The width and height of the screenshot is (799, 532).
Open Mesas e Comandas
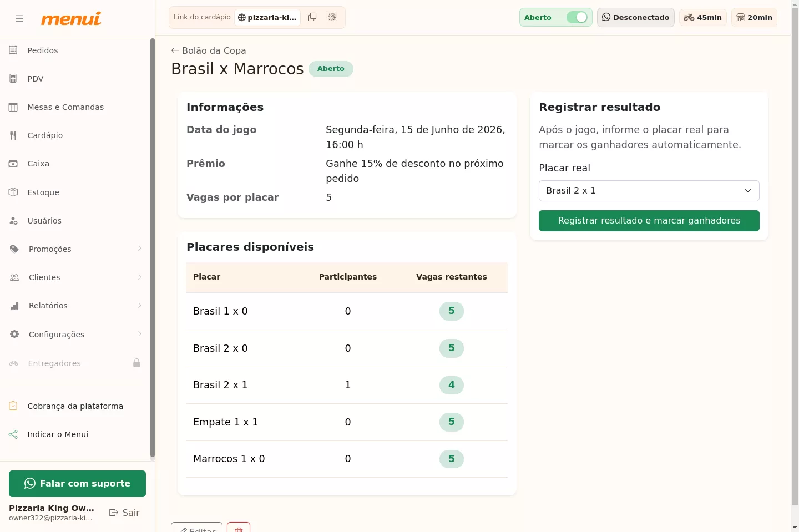(65, 107)
